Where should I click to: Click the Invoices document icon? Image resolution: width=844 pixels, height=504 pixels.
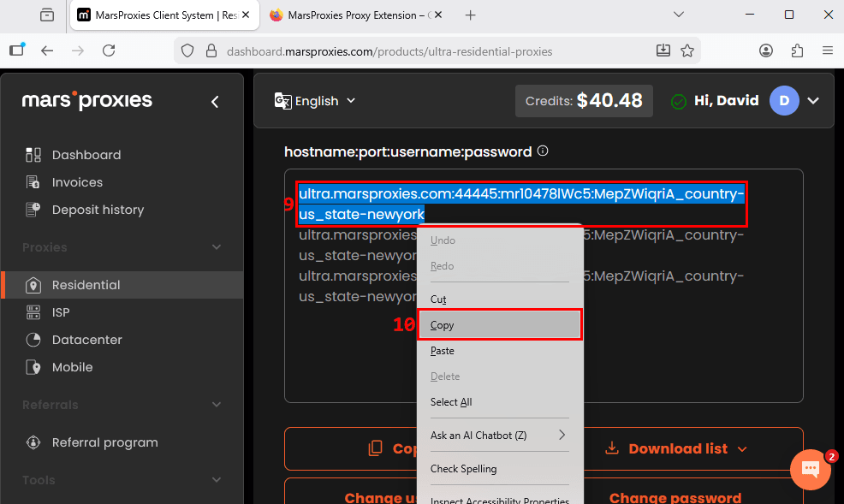click(x=33, y=182)
